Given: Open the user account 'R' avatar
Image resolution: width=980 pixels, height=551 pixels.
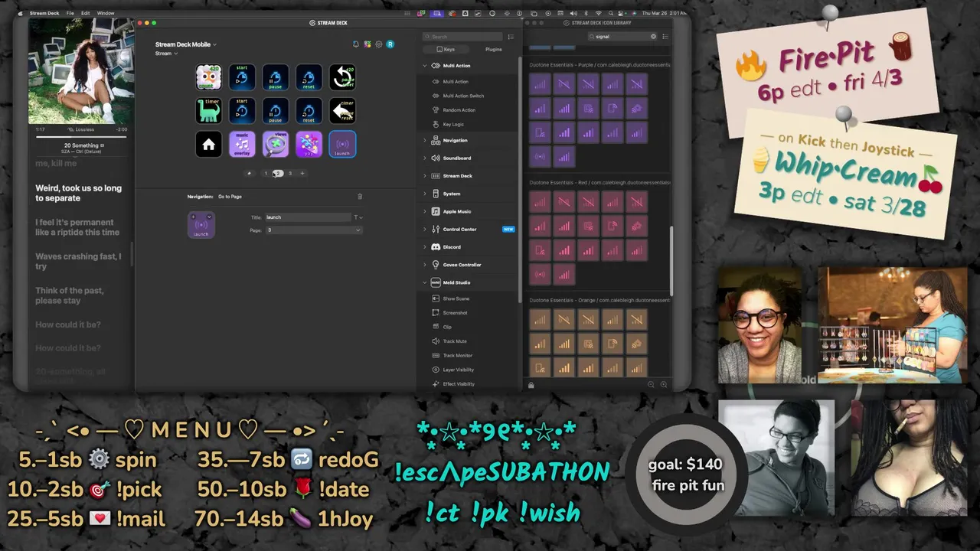Looking at the screenshot, I should [x=390, y=44].
